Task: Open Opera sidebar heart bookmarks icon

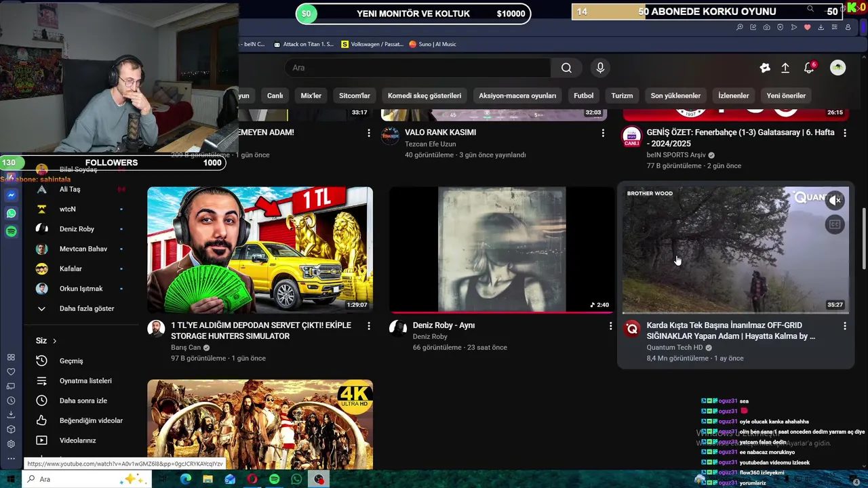Action: tap(11, 371)
